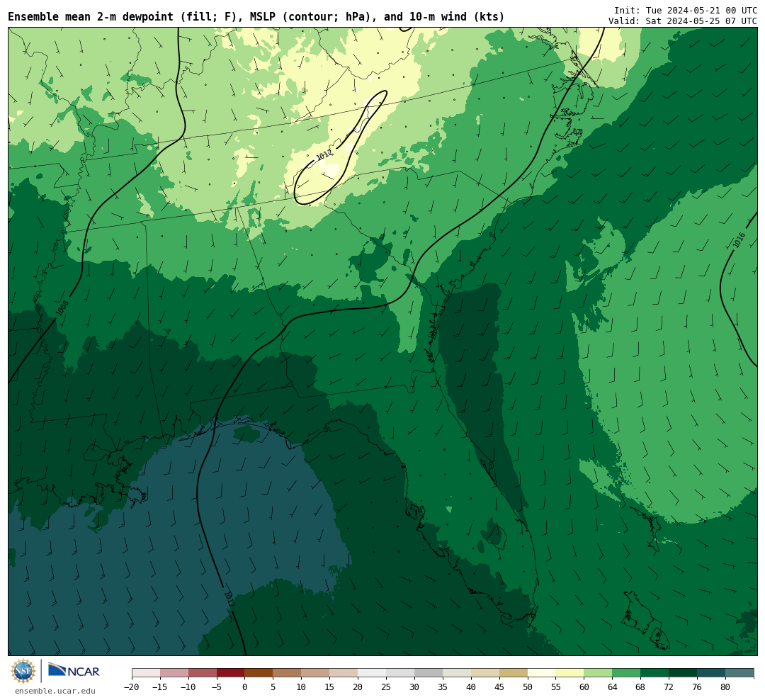The height and width of the screenshot is (700, 765).
Task: Pick the dark green 72 to 76 swatch
Action: pos(683,673)
